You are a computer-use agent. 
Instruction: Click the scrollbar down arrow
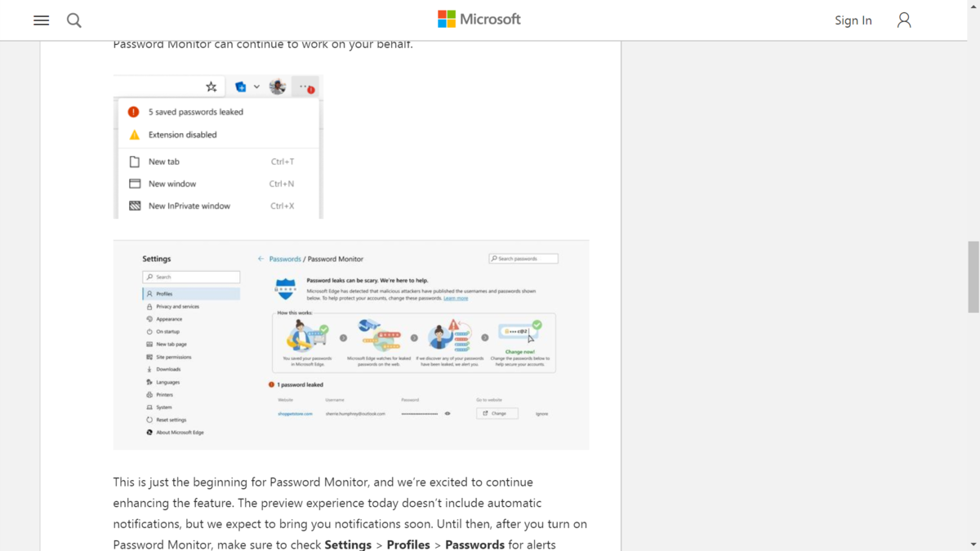point(973,544)
